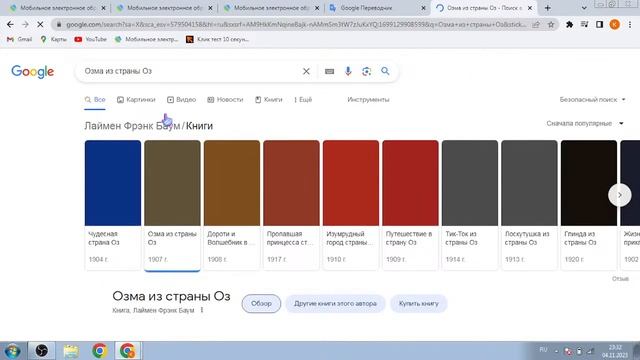Close the Google Переводчик tab
The image size is (640, 360).
point(423,8)
